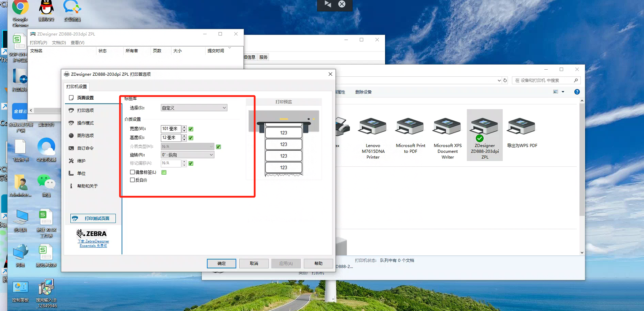Open the 打印机(P) menu

[39, 42]
